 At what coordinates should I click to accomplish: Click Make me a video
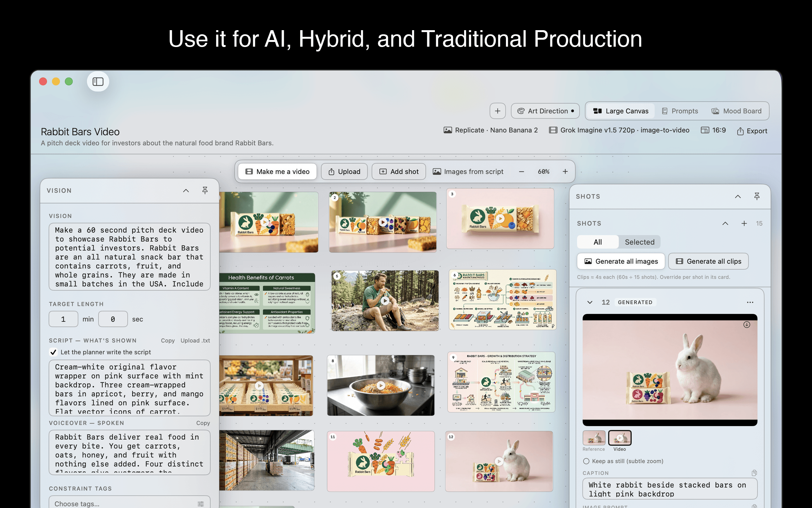click(277, 172)
